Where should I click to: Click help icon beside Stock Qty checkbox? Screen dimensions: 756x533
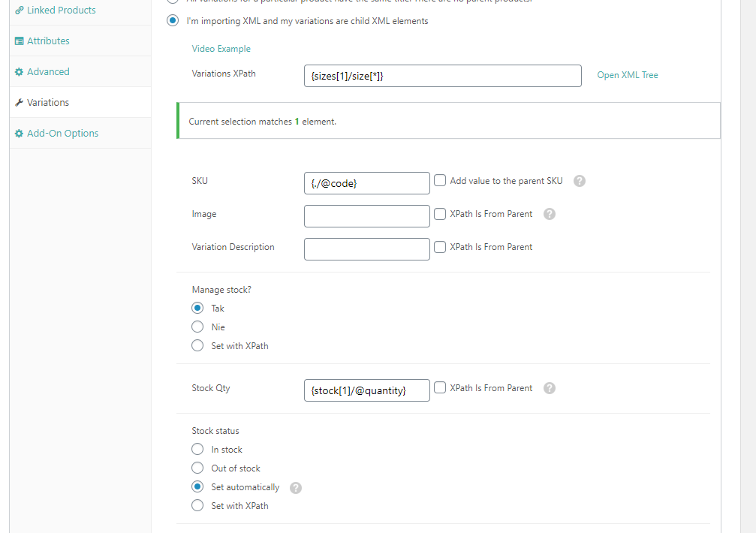(550, 388)
